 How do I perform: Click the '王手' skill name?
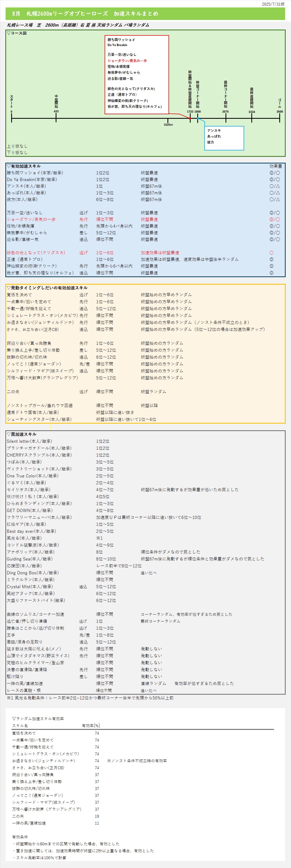pos(11,635)
